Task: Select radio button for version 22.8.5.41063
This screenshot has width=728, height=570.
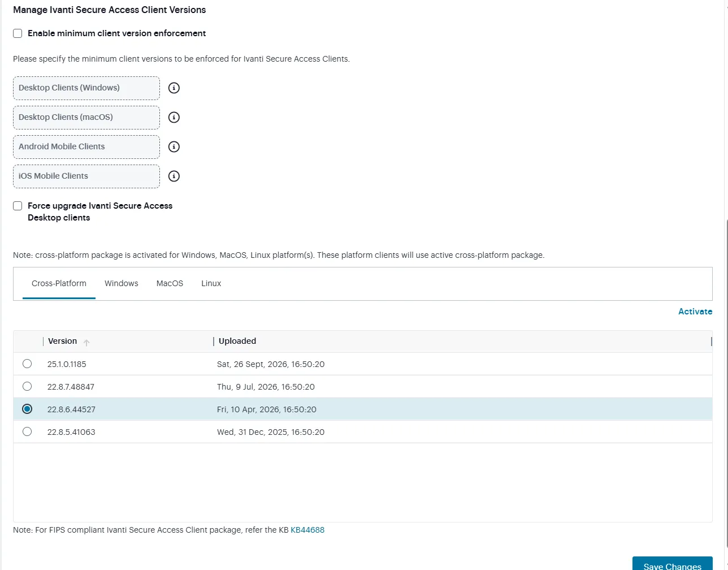Action: coord(27,431)
